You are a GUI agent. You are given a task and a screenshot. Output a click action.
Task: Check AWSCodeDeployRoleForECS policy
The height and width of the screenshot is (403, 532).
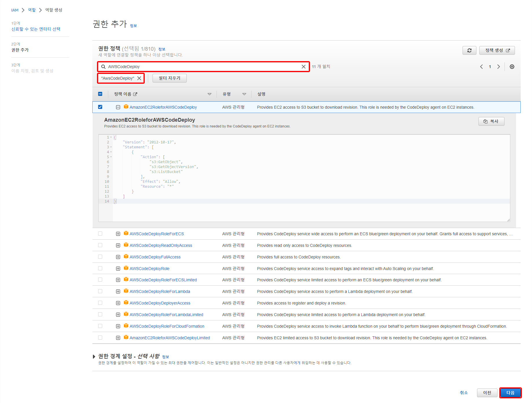100,234
